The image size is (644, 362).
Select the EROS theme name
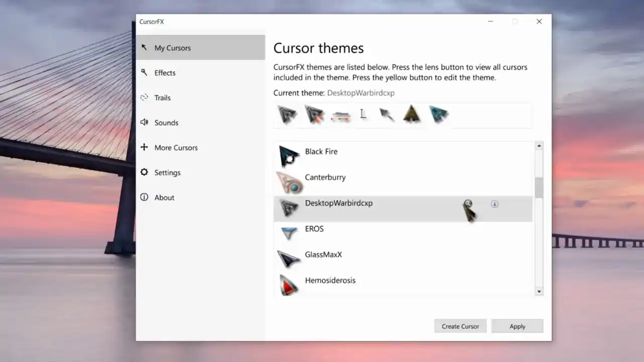pos(314,229)
